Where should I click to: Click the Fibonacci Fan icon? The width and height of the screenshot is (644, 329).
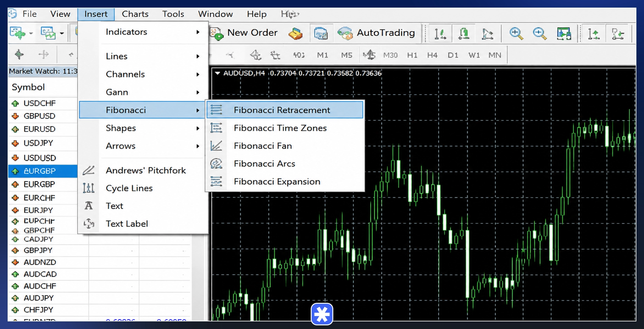pos(216,146)
